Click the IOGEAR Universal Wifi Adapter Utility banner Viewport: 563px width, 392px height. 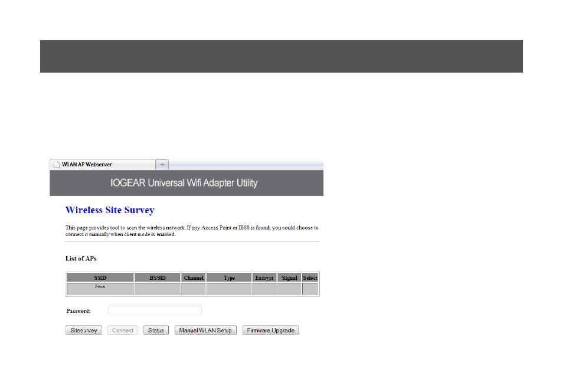coord(186,183)
